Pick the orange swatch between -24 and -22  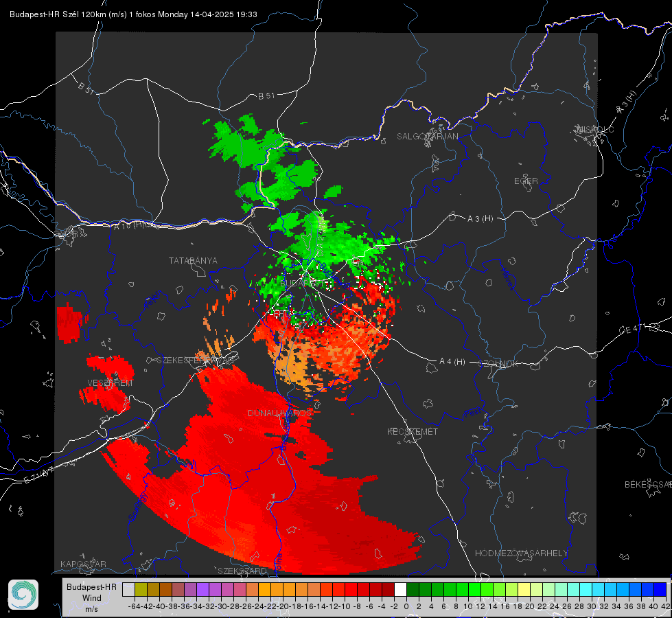point(264,590)
